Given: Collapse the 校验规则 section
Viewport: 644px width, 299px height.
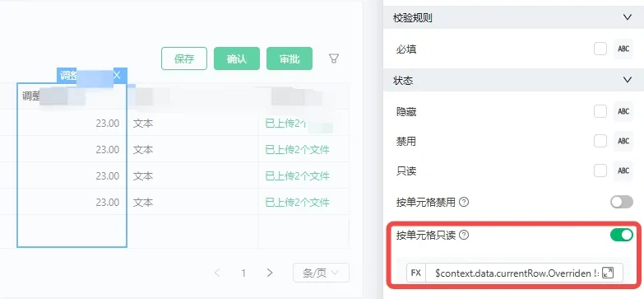Looking at the screenshot, I should (628, 17).
